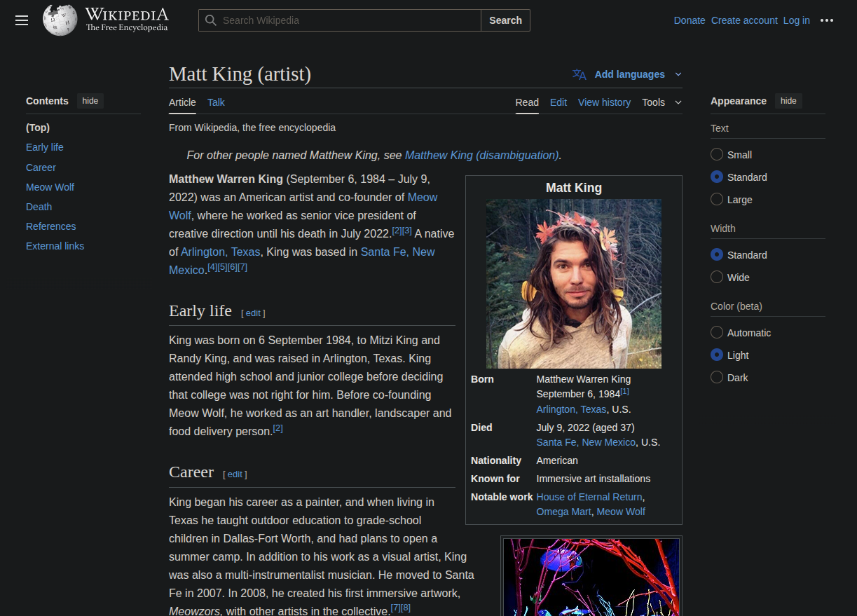Select Automatic color mode

(717, 332)
